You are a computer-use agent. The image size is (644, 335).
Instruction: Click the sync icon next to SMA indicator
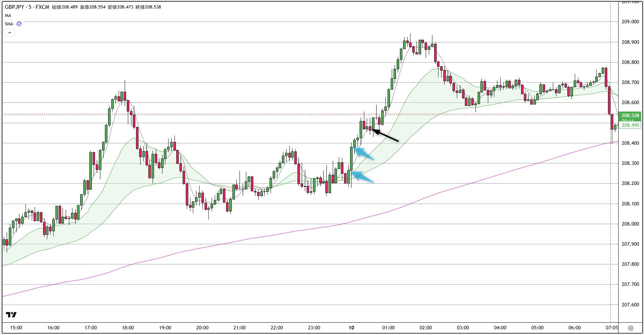19,24
